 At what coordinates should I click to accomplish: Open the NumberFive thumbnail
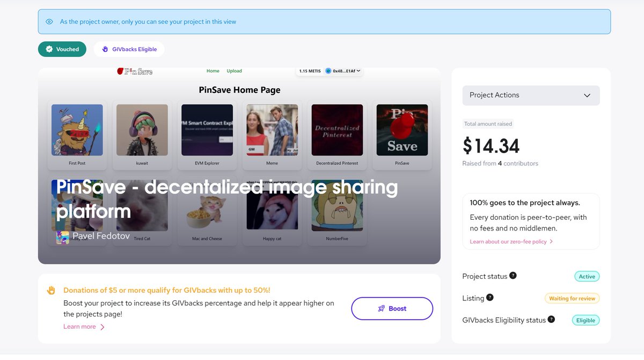[337, 205]
